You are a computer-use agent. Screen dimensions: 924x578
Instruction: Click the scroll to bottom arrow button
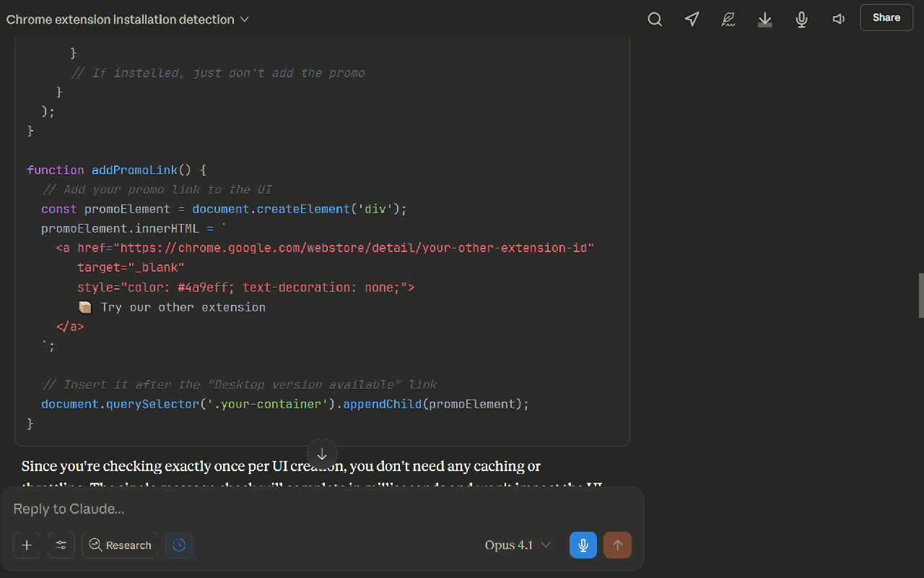(322, 454)
